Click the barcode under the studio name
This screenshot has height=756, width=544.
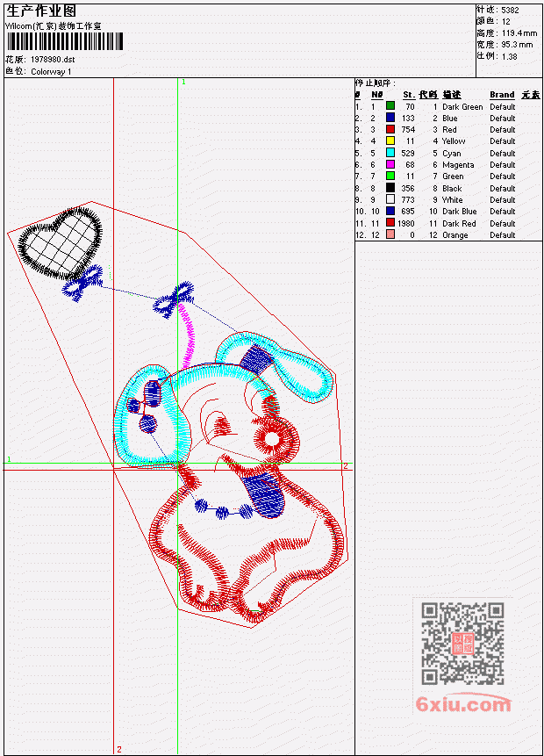point(65,41)
